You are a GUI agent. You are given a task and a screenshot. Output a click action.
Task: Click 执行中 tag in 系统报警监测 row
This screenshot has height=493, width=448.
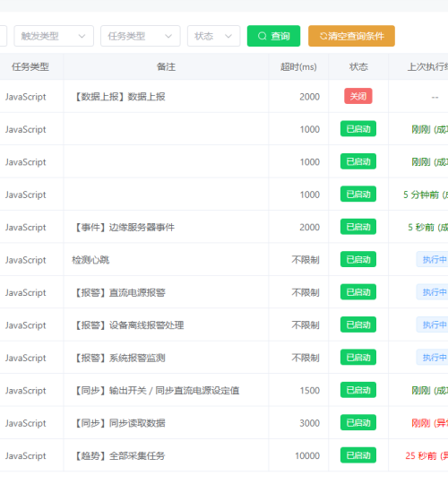tap(433, 358)
